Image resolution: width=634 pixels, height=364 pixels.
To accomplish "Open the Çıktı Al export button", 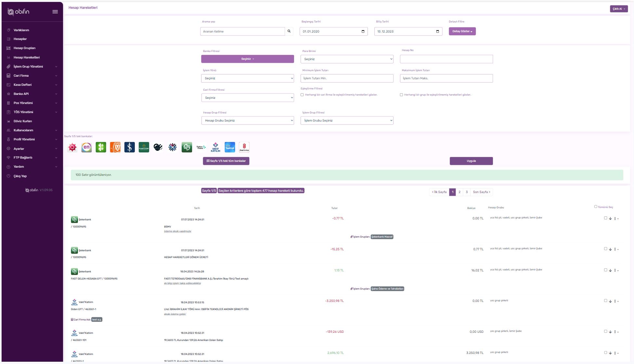I will point(618,9).
